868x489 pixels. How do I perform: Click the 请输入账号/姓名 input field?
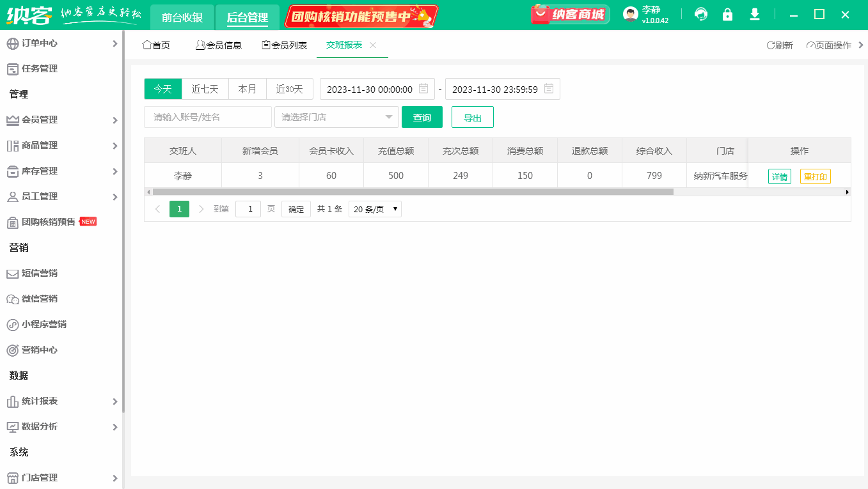[207, 117]
